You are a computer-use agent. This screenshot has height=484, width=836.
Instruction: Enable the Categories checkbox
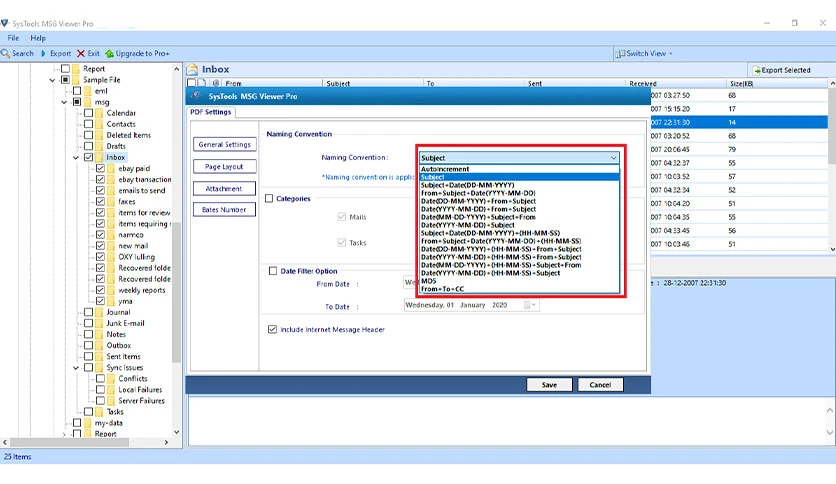pos(269,198)
